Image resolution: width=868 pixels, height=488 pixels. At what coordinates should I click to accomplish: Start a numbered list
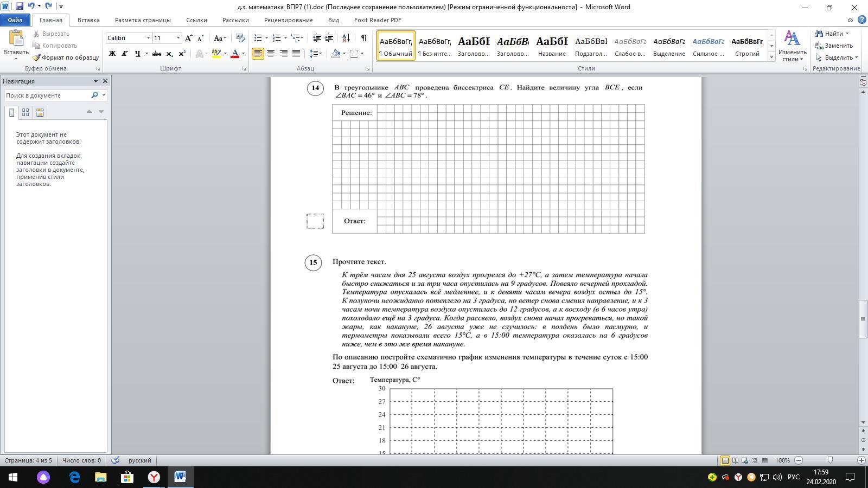coord(276,38)
